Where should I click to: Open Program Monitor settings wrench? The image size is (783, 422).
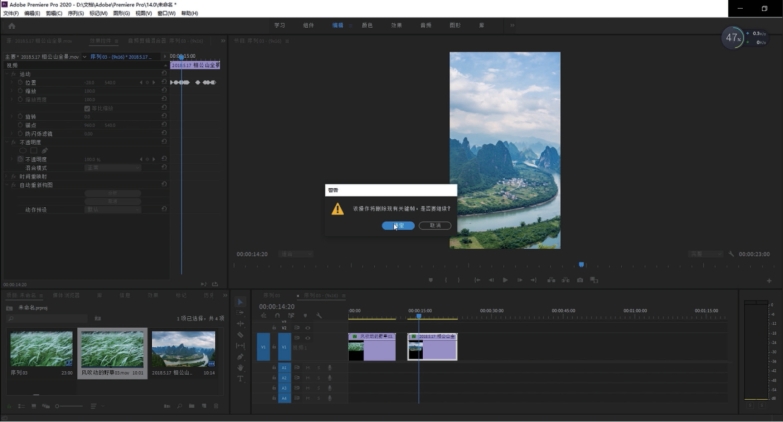(732, 254)
